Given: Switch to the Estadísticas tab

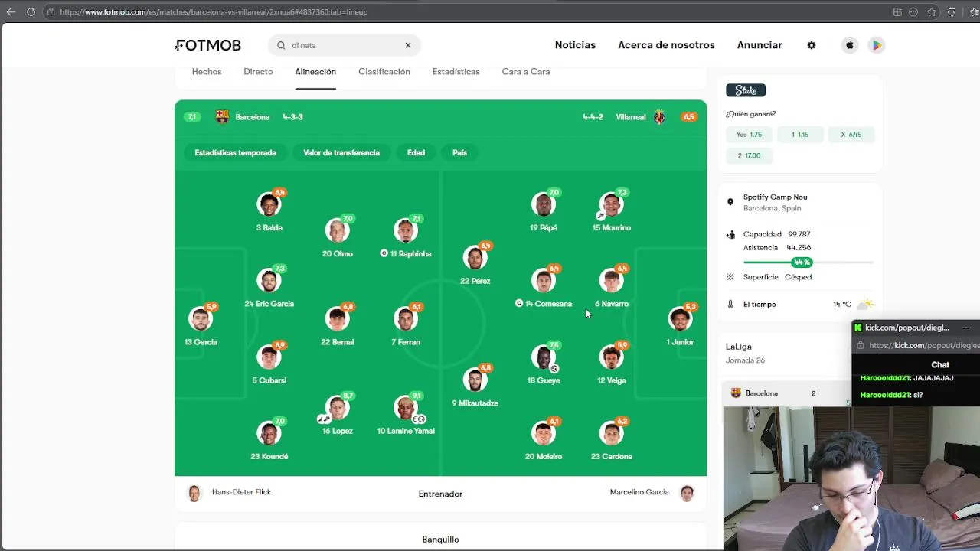Looking at the screenshot, I should pos(456,72).
